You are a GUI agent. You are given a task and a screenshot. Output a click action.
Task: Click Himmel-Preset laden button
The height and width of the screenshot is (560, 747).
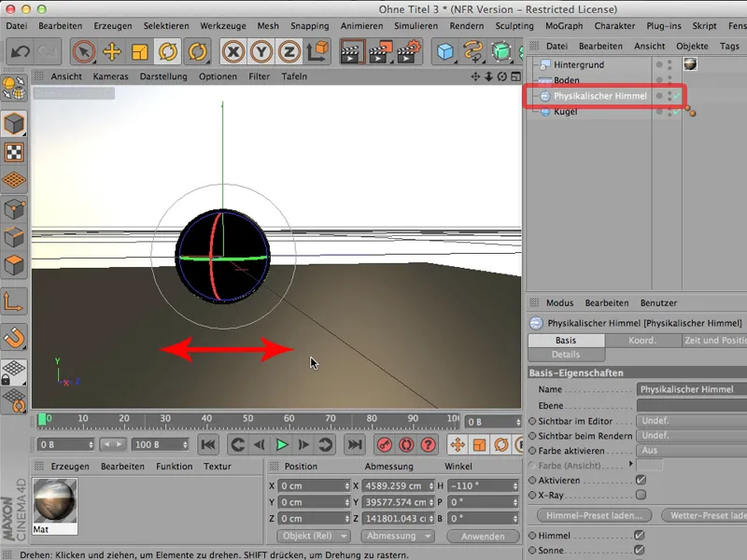(x=594, y=515)
